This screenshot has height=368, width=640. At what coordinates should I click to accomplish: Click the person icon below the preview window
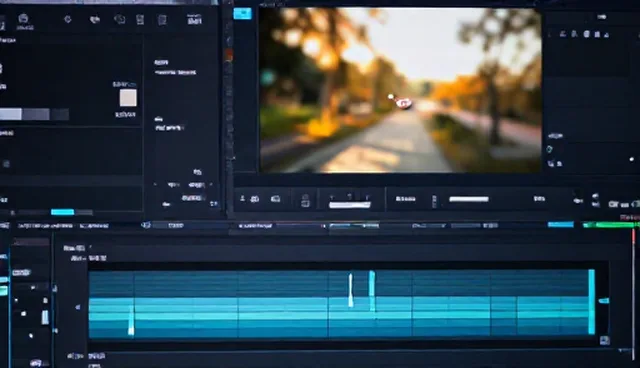[x=242, y=198]
